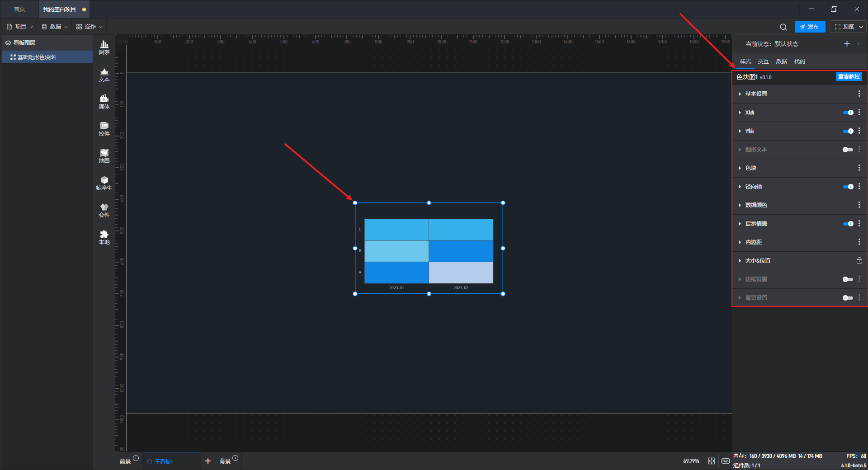868x470 pixels.
Task: Open more options for 色块
Action: click(x=859, y=168)
